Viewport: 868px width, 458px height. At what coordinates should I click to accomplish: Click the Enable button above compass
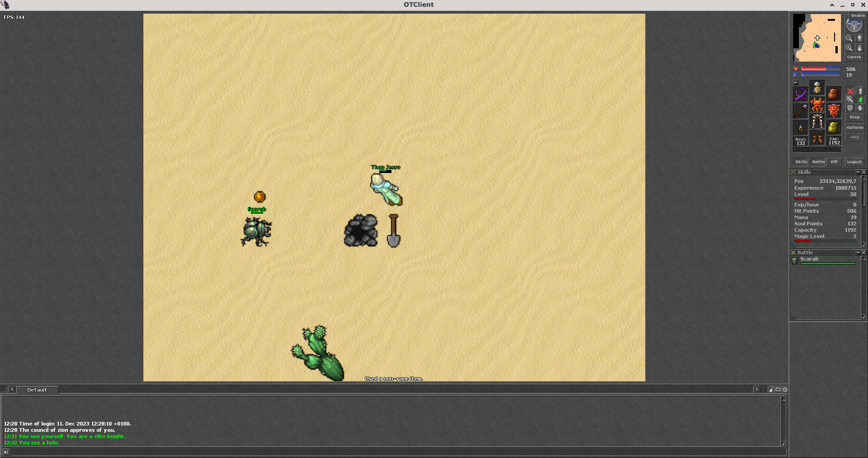(858, 15)
